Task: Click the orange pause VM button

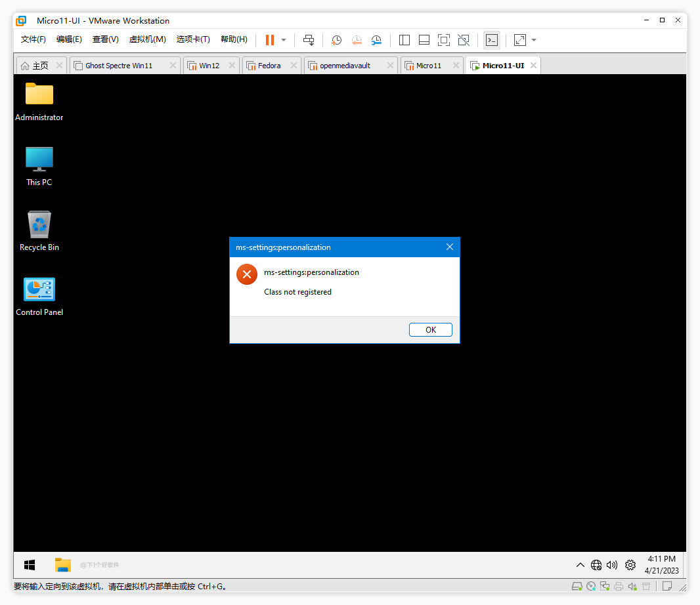Action: [x=270, y=40]
